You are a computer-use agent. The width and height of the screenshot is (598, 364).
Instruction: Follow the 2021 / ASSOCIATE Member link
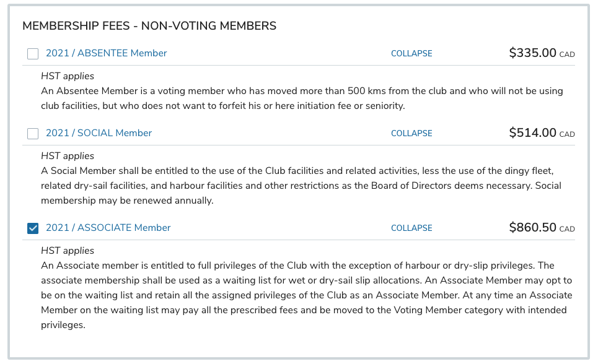pyautogui.click(x=108, y=228)
